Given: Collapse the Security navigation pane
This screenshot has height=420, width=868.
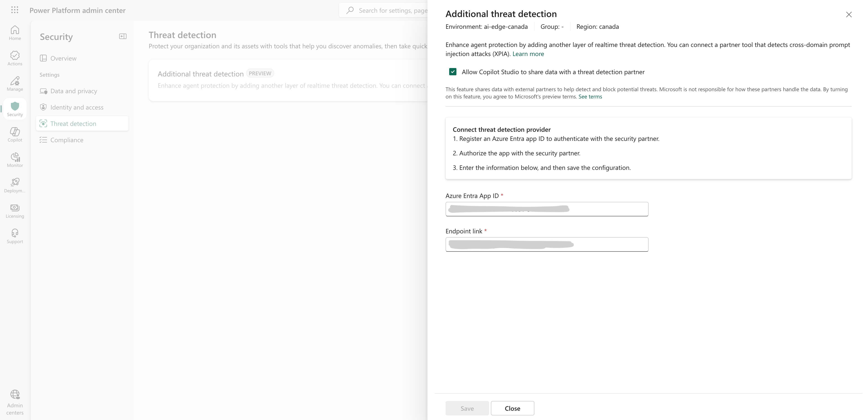Looking at the screenshot, I should [123, 37].
